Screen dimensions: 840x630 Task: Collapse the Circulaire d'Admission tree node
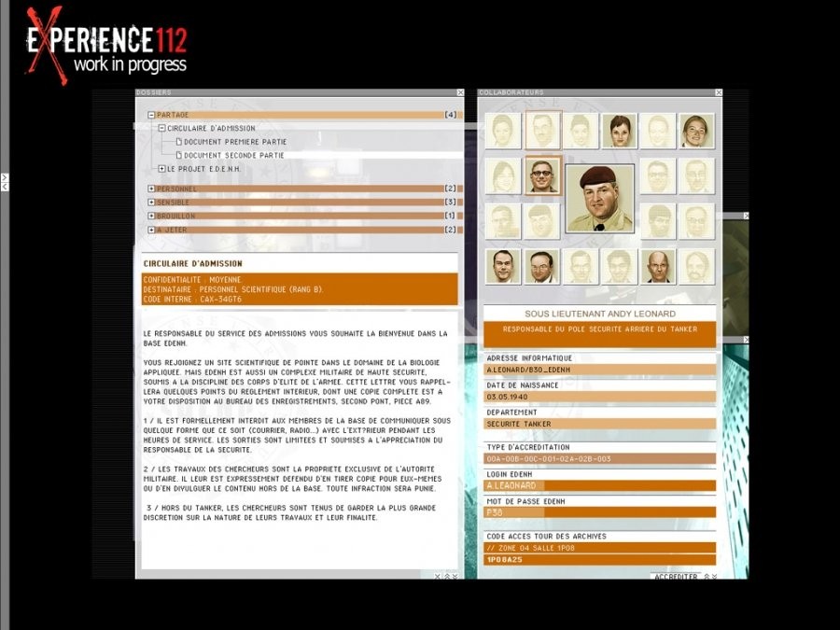tap(161, 129)
